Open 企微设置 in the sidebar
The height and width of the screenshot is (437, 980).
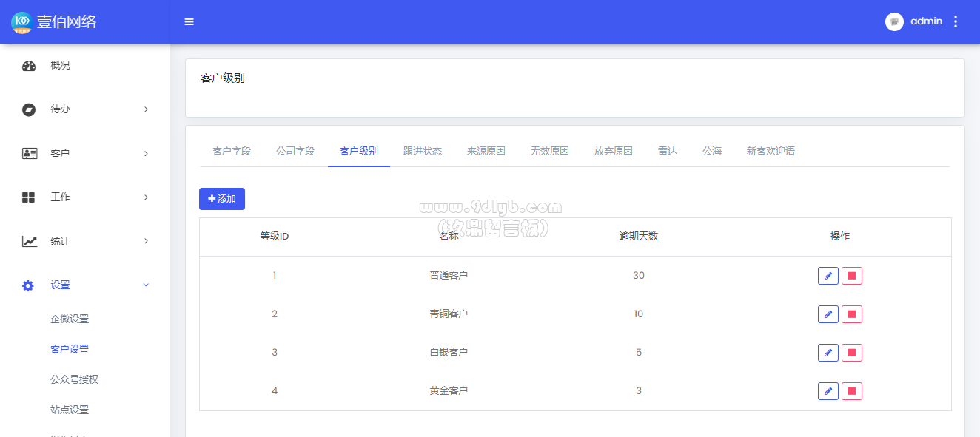pos(70,319)
